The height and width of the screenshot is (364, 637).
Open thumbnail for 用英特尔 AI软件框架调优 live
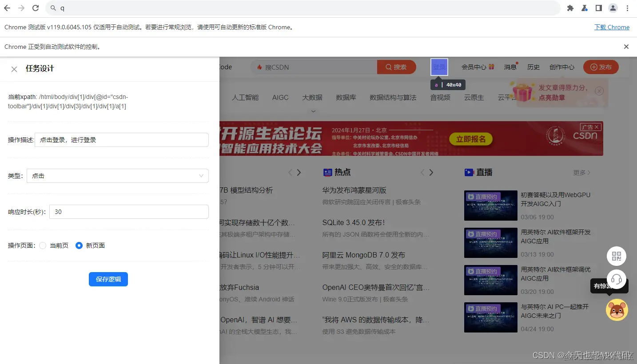click(x=491, y=280)
